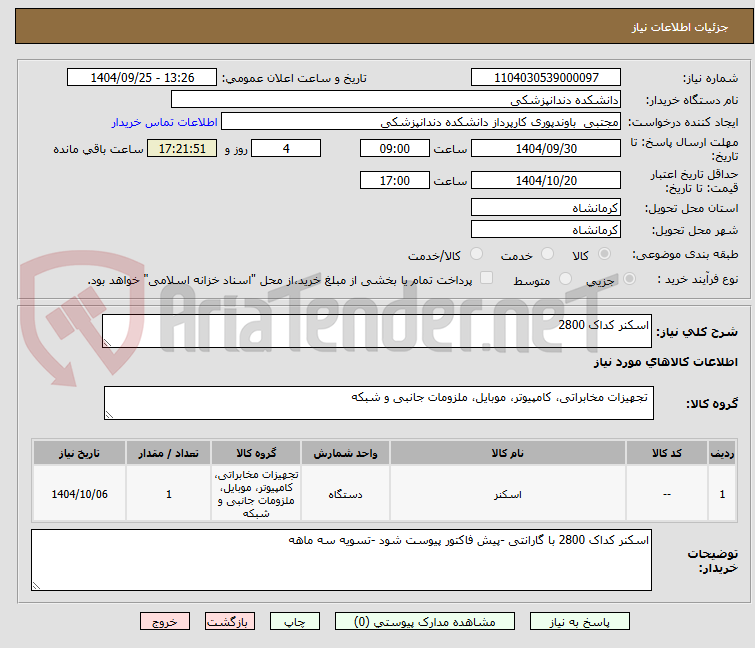
Task: Click the شماره نیاز field 1104030539000097
Action: pyautogui.click(x=546, y=78)
